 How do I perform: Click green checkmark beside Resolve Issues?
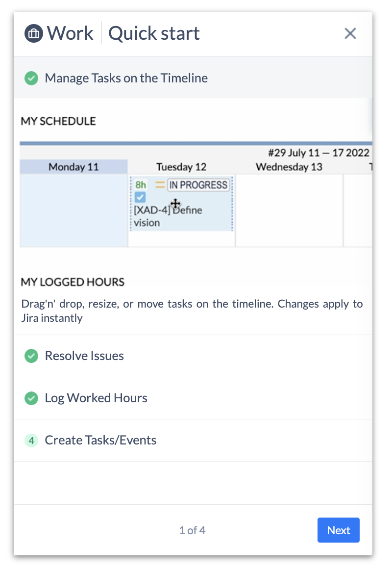point(31,356)
